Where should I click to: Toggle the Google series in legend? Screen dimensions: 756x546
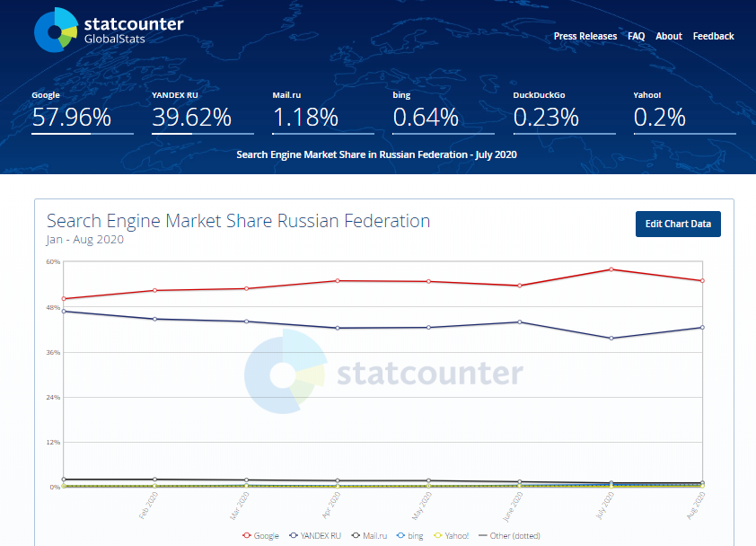pos(260,535)
